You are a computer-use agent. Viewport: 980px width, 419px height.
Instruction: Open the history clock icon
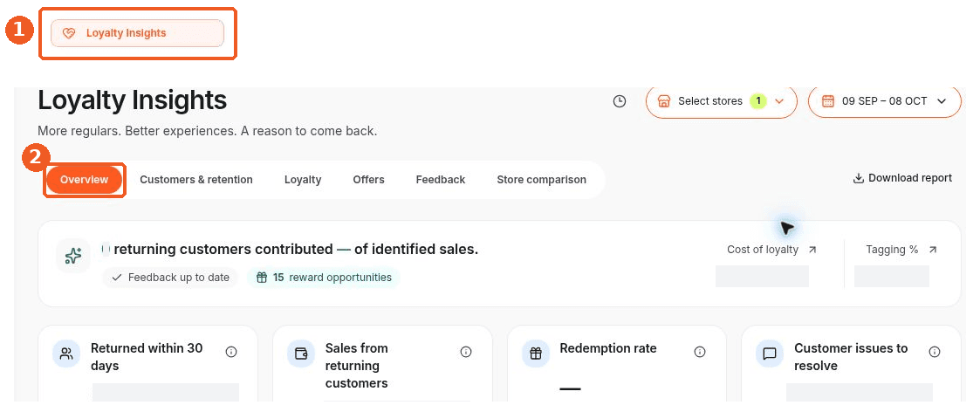[x=620, y=101]
